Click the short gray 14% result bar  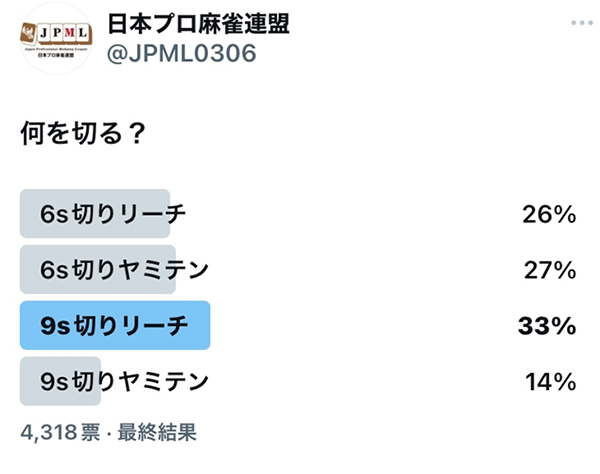[x=60, y=381]
